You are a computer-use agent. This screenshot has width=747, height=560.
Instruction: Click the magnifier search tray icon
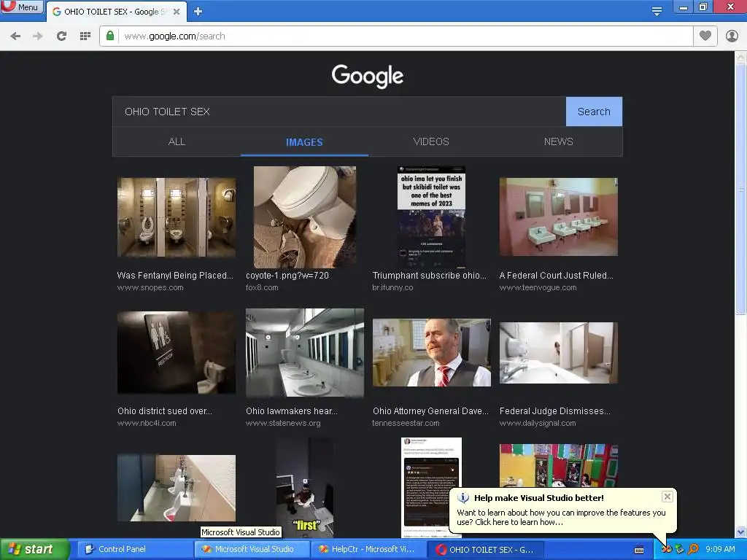point(693,549)
